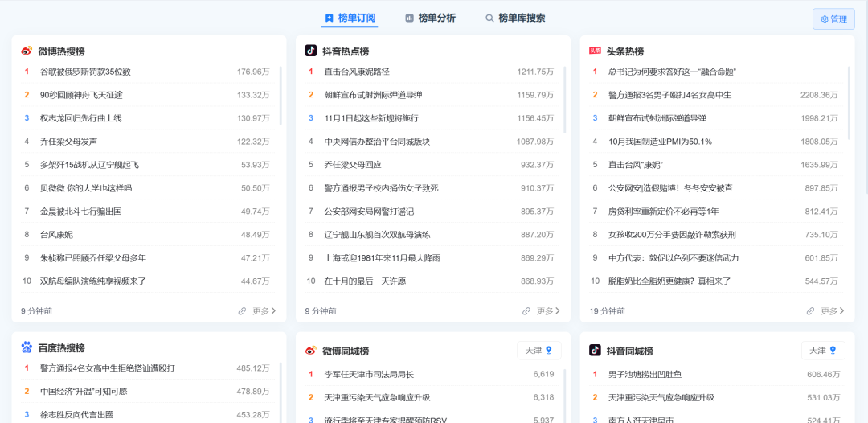Open topic 脱脂奶比全脂奶更健康？真相来了
The width and height of the screenshot is (868, 423).
(669, 281)
